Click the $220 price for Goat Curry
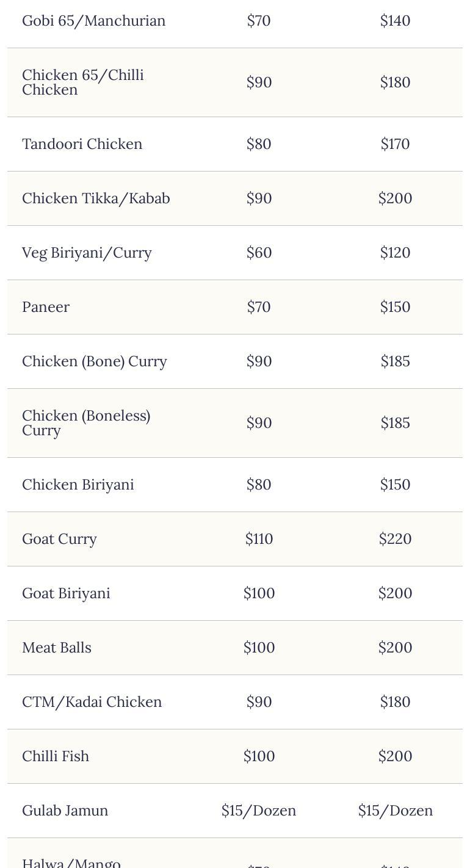Viewport: 470px width, 868px height. point(395,539)
